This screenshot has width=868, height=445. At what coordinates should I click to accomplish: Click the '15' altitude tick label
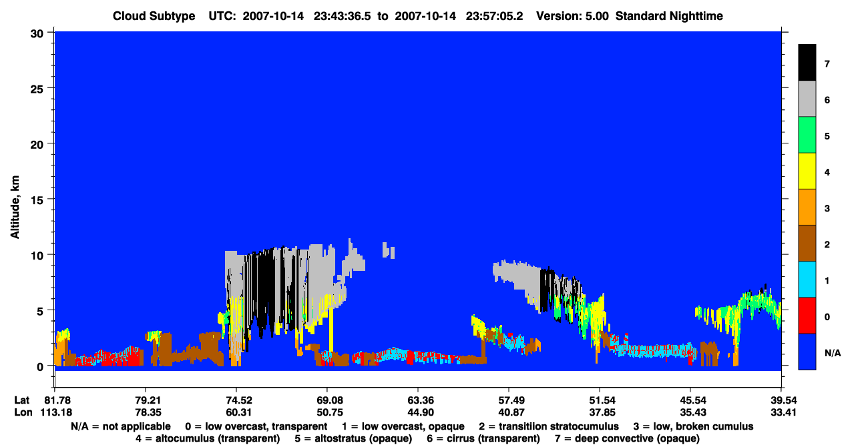point(39,199)
